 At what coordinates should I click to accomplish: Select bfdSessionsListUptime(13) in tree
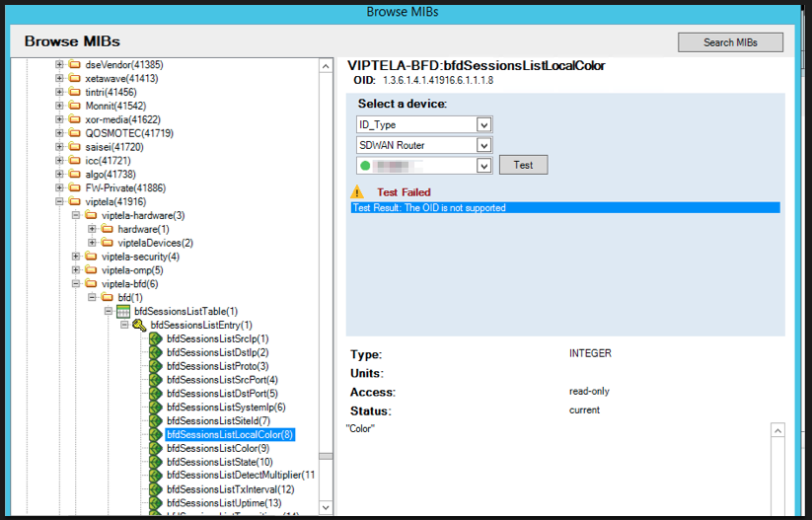[224, 503]
